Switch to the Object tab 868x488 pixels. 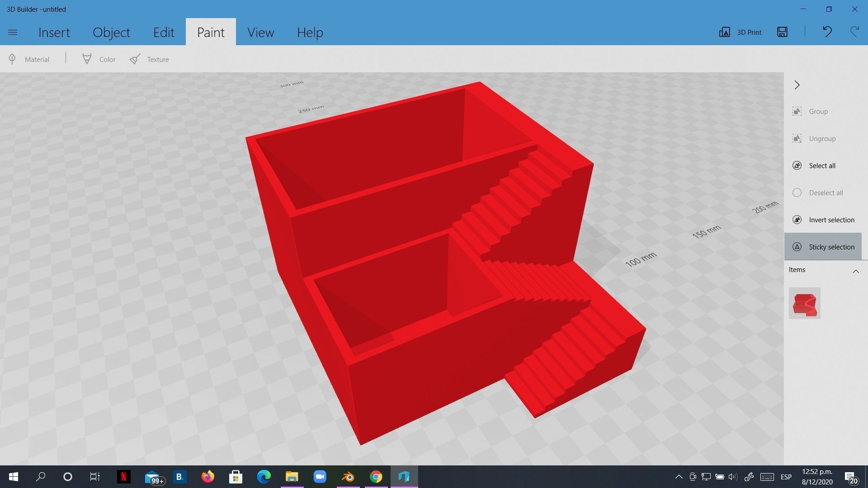point(111,32)
